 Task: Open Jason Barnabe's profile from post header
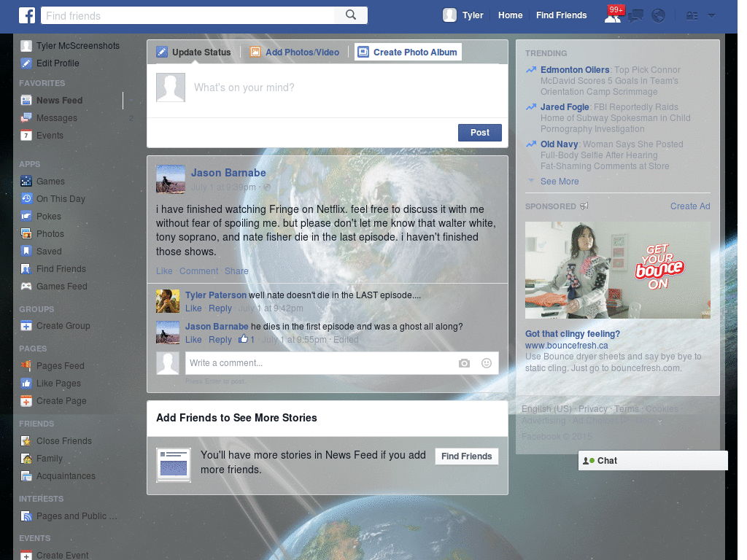(228, 173)
